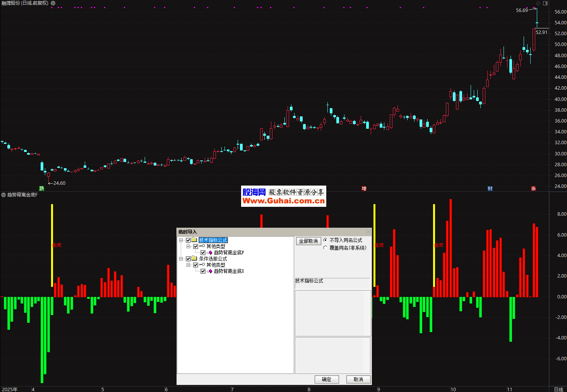Click the green 跌 marker icon
Image resolution: width=567 pixels, height=392 pixels.
[x=42, y=189]
